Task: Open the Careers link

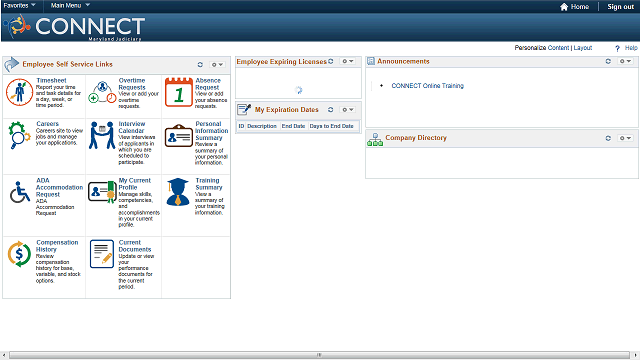Action: click(47, 124)
